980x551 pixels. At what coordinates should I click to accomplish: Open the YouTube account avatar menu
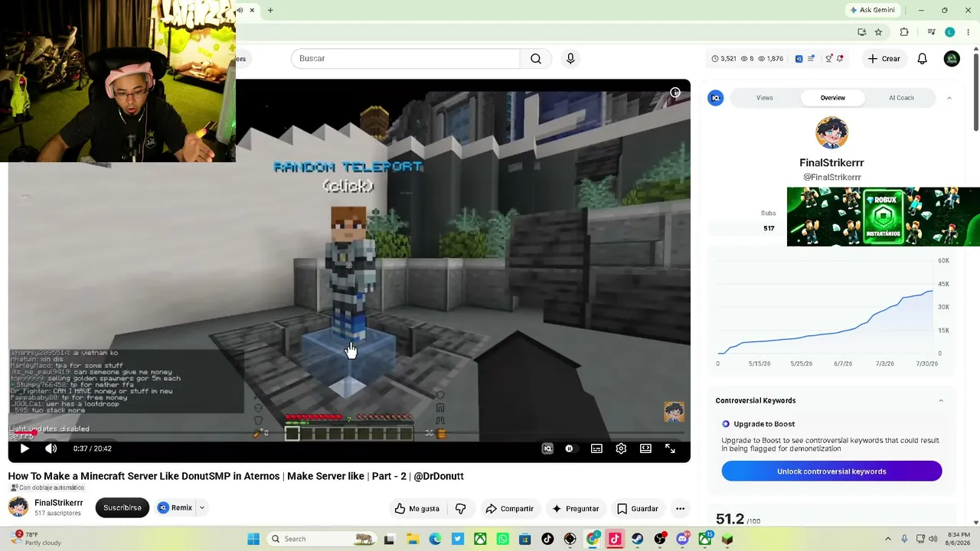pos(952,59)
